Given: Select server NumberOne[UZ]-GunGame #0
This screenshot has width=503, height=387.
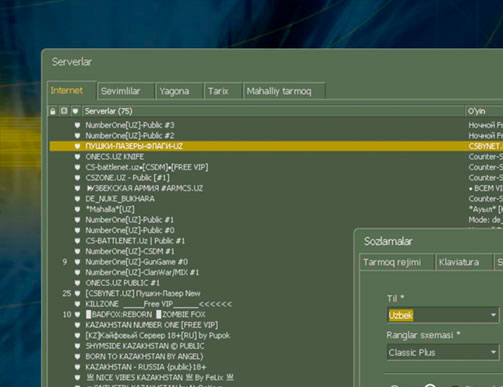Looking at the screenshot, I should coord(137,262).
